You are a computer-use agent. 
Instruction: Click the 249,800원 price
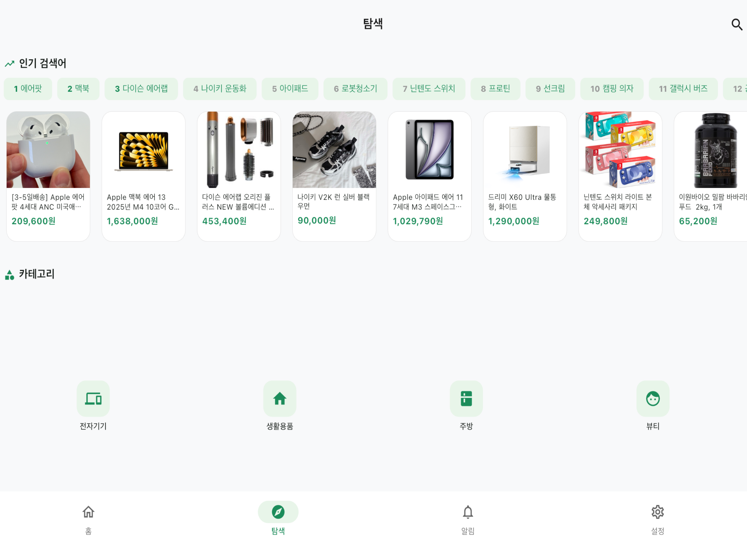606,221
